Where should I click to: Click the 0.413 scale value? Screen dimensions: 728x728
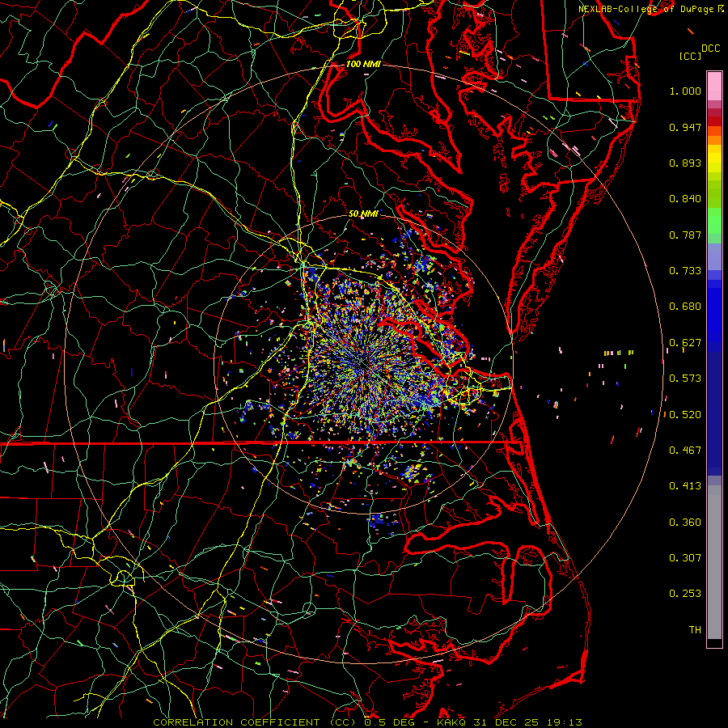(685, 486)
